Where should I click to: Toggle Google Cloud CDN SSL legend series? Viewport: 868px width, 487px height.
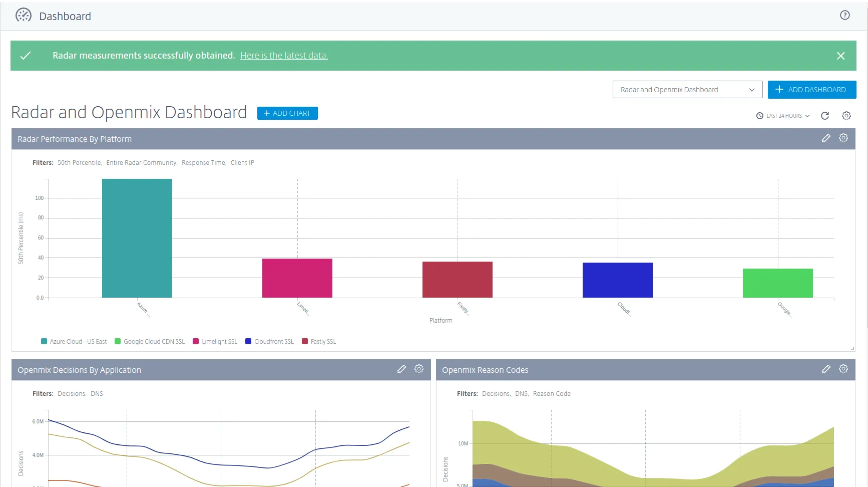150,342
